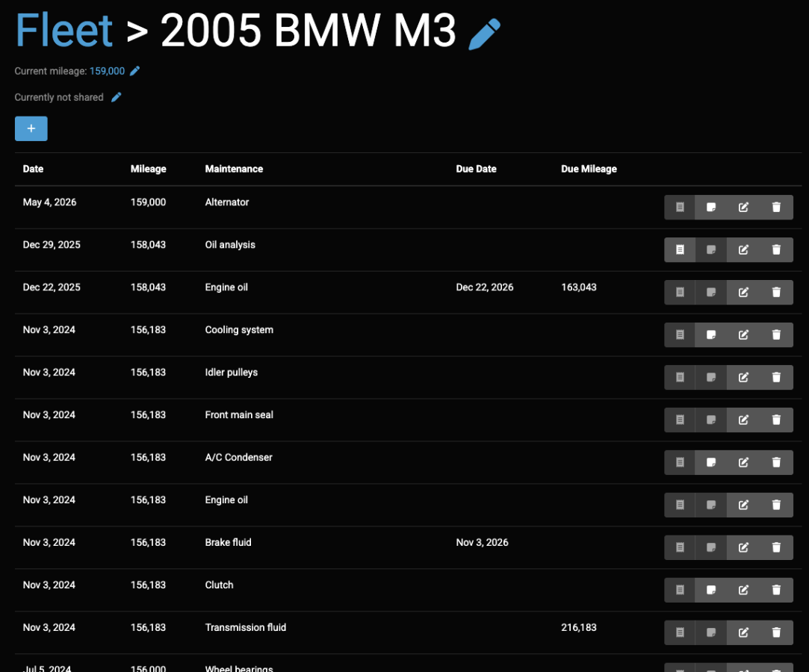The image size is (809, 672).
Task: Delete the Nov 3, 2024 Engine oil record
Action: pos(776,505)
